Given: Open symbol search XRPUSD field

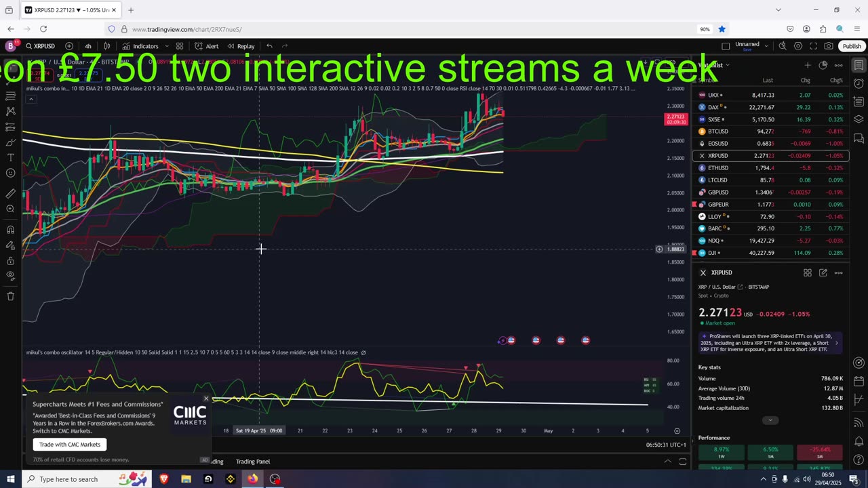Looking at the screenshot, I should pos(41,46).
